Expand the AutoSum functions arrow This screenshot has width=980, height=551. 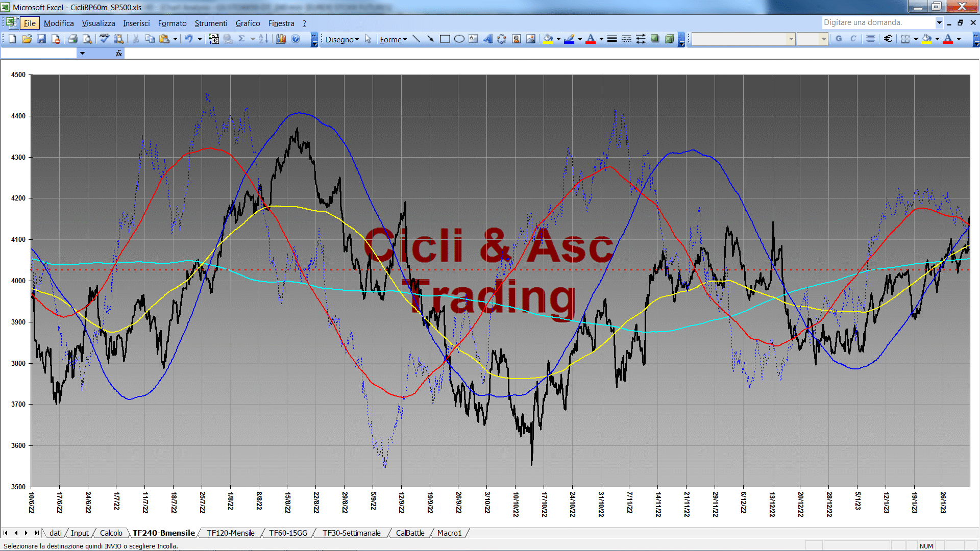click(x=253, y=39)
